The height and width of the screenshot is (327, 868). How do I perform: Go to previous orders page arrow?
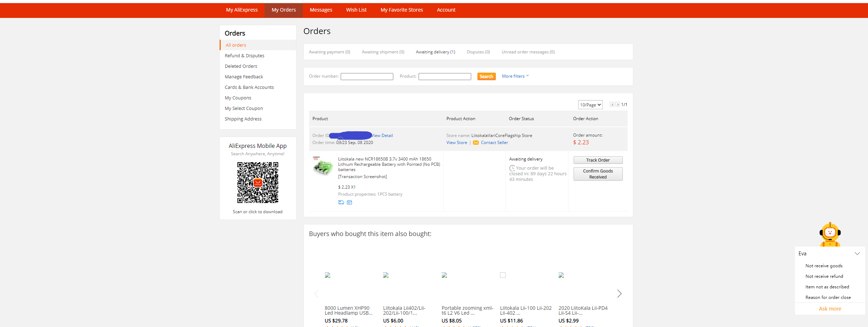(x=612, y=104)
